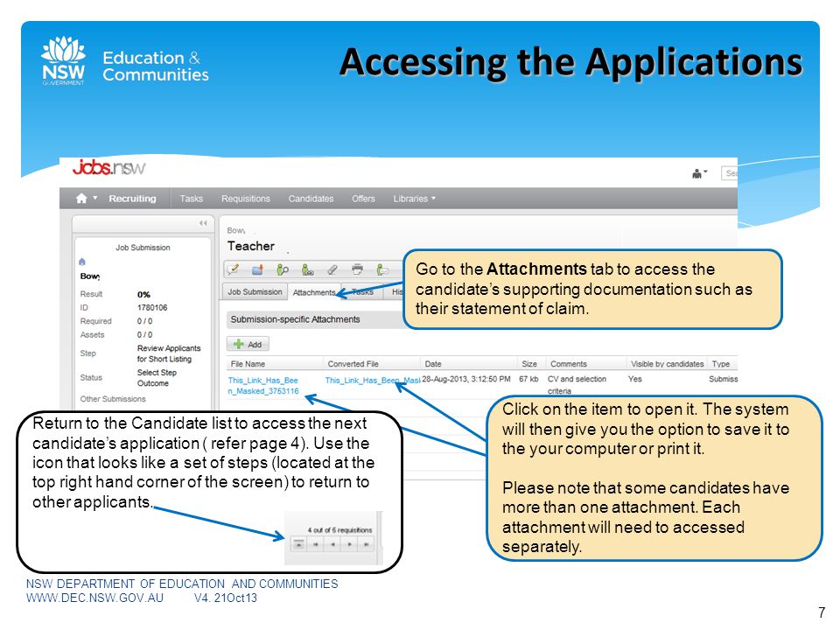Click the Result value 0%
The width and height of the screenshot is (840, 630).
pyautogui.click(x=143, y=294)
